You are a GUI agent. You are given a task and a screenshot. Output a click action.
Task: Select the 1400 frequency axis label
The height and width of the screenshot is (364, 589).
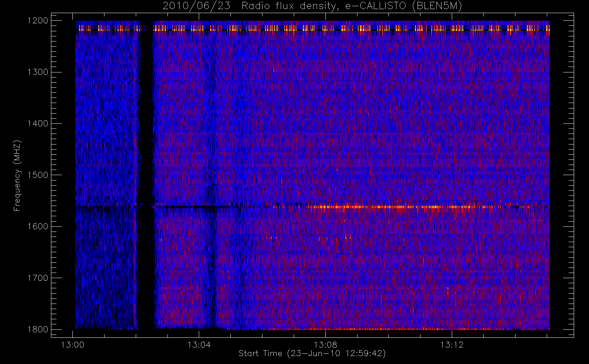pos(38,124)
